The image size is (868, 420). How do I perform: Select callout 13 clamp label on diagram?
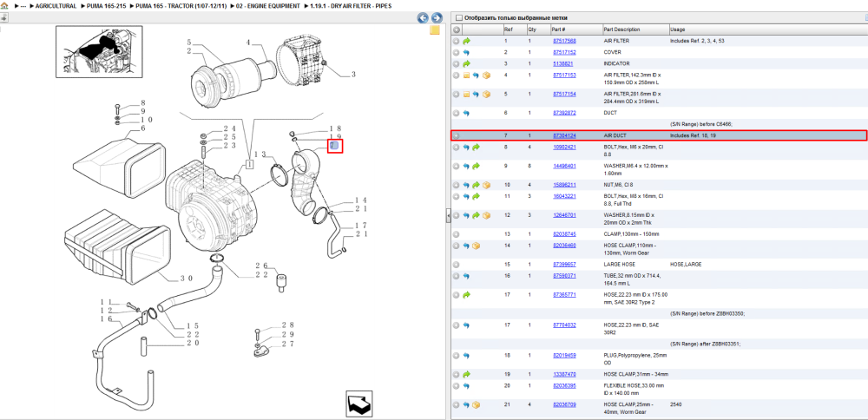pos(260,154)
